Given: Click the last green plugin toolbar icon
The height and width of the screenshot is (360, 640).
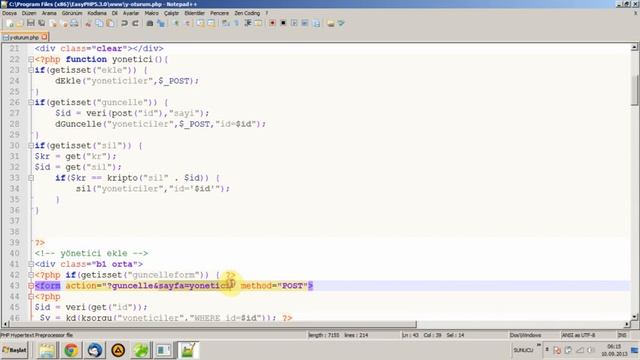Looking at the screenshot, I should [341, 23].
